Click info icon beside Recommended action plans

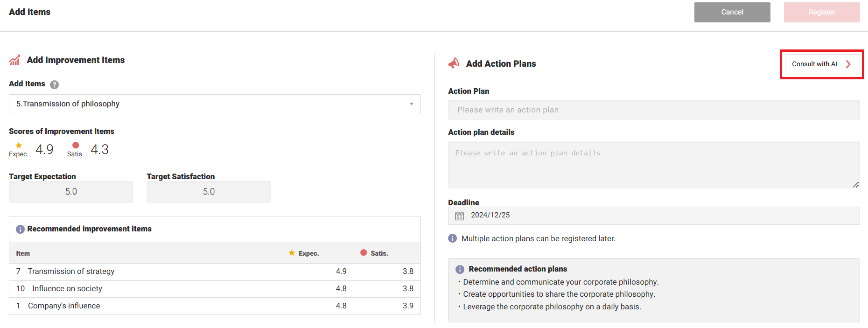coord(460,269)
